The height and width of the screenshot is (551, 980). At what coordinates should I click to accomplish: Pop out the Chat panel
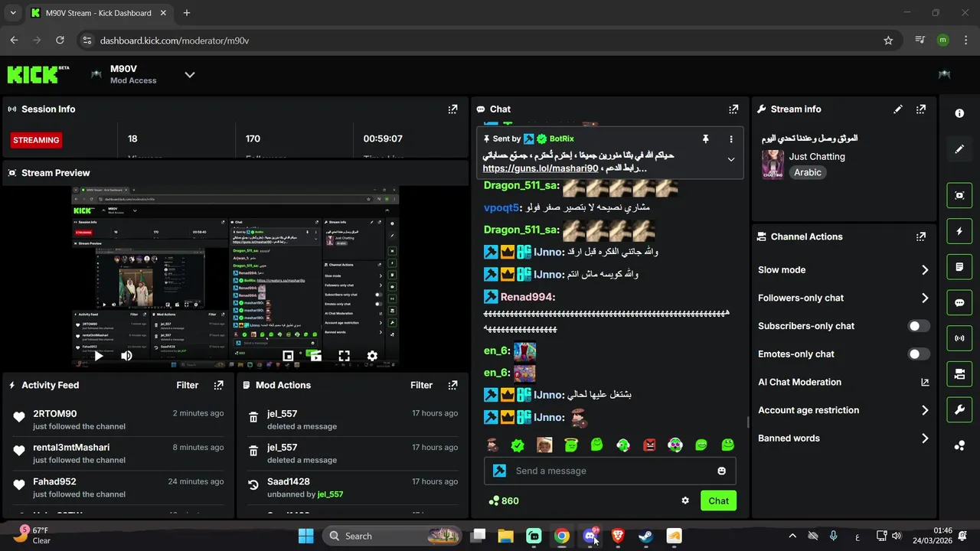pos(733,109)
